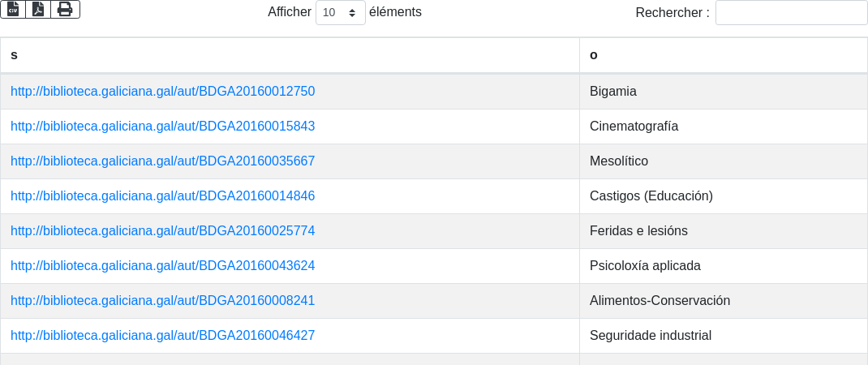Open link ending in BDGA20160035667
Screen dimensions: 868x365
coord(162,161)
